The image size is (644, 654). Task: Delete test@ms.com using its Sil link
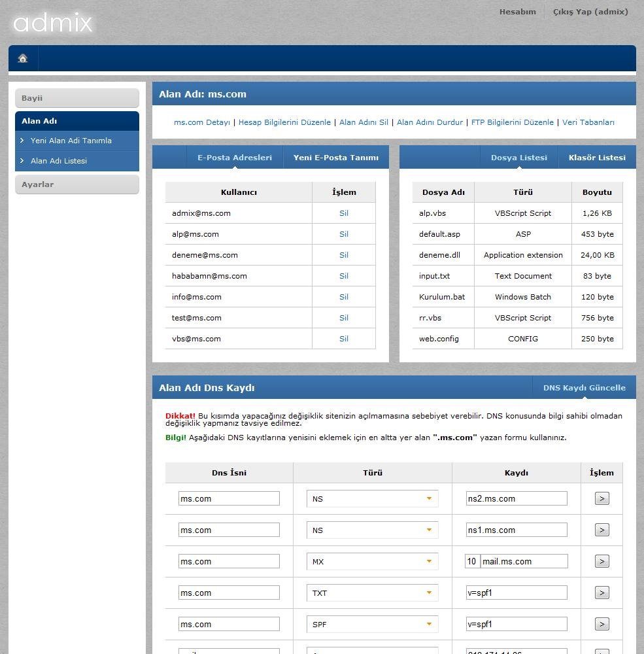[343, 318]
